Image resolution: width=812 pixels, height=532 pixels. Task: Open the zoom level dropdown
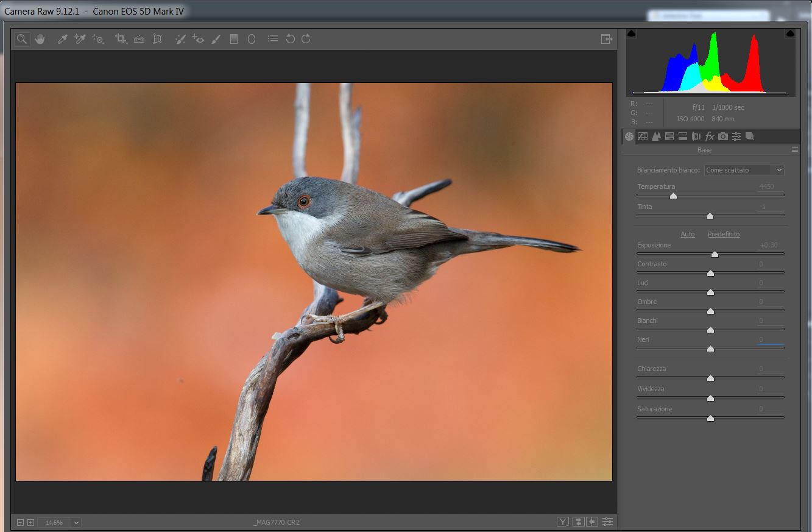pyautogui.click(x=76, y=522)
